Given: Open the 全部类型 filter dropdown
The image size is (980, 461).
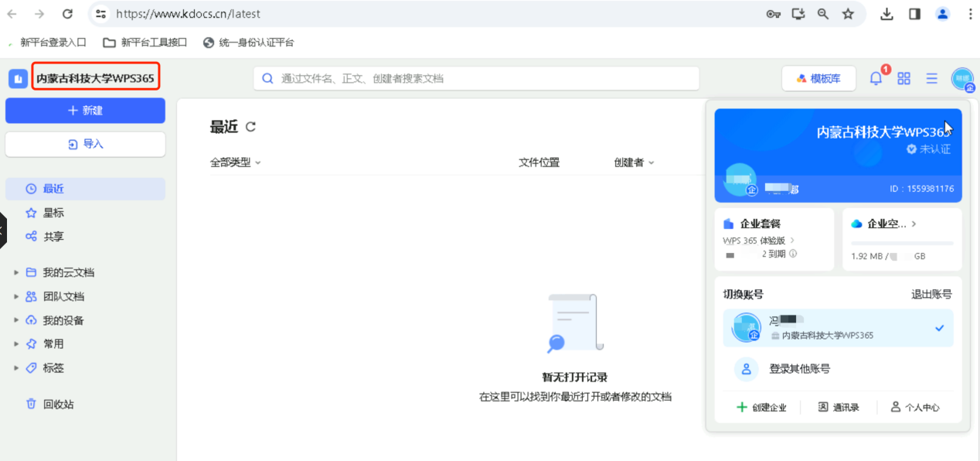Looking at the screenshot, I should [235, 162].
